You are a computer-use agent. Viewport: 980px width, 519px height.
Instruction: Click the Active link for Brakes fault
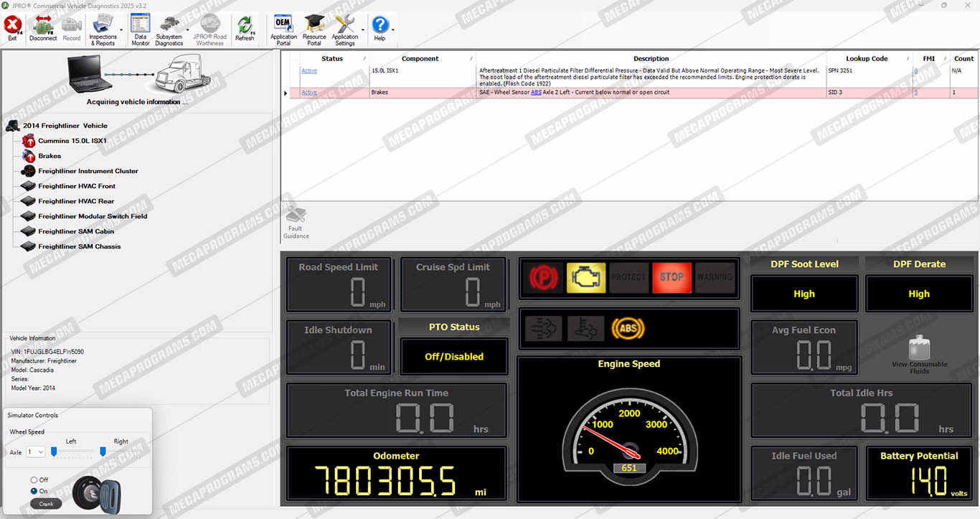click(x=308, y=93)
